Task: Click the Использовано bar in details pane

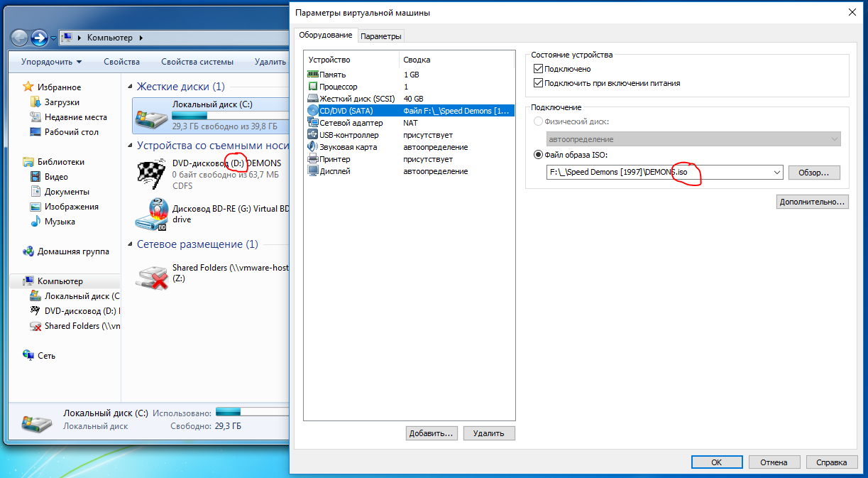Action: (251, 412)
